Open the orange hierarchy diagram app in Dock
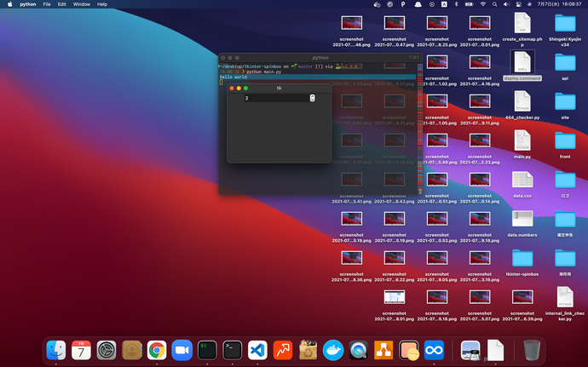Image resolution: width=588 pixels, height=367 pixels. [x=383, y=350]
